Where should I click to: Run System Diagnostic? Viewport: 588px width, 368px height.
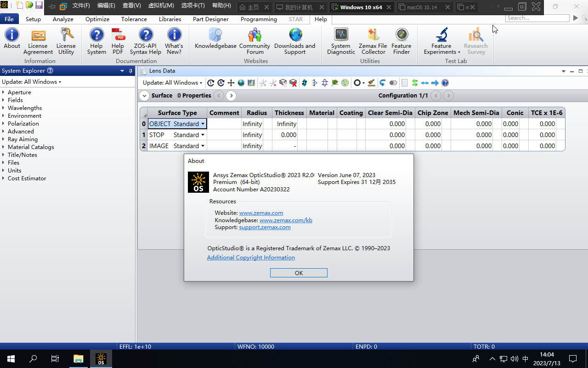pos(341,41)
